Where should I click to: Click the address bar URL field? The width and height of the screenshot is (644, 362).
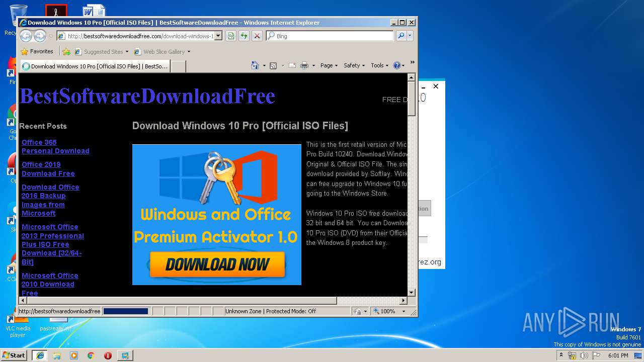(140, 36)
